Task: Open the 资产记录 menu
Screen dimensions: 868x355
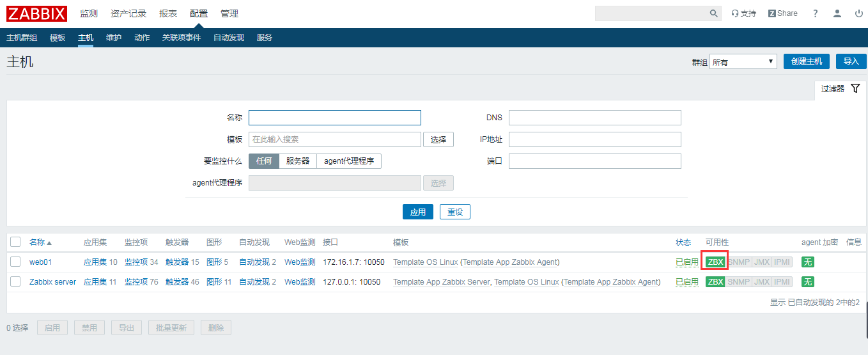Action: point(128,13)
